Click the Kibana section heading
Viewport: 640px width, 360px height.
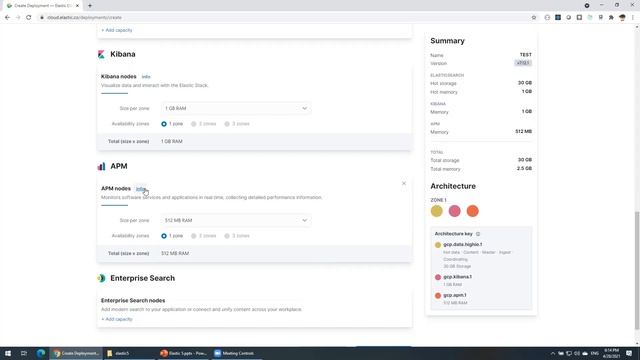[x=122, y=54]
